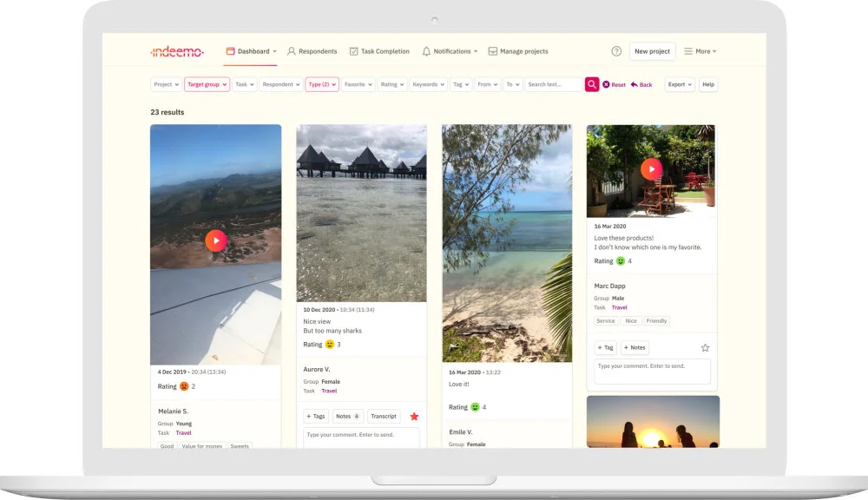Click the help question mark icon

pyautogui.click(x=616, y=51)
